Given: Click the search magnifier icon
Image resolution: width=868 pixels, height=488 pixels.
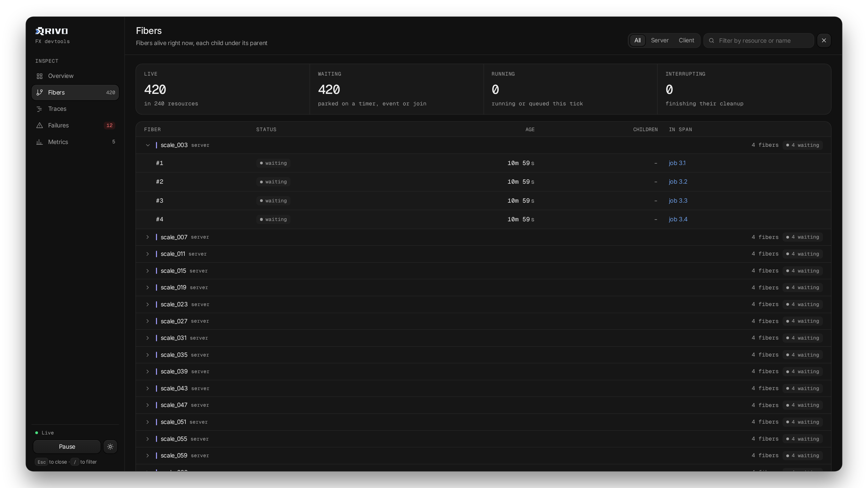Looking at the screenshot, I should pos(712,41).
